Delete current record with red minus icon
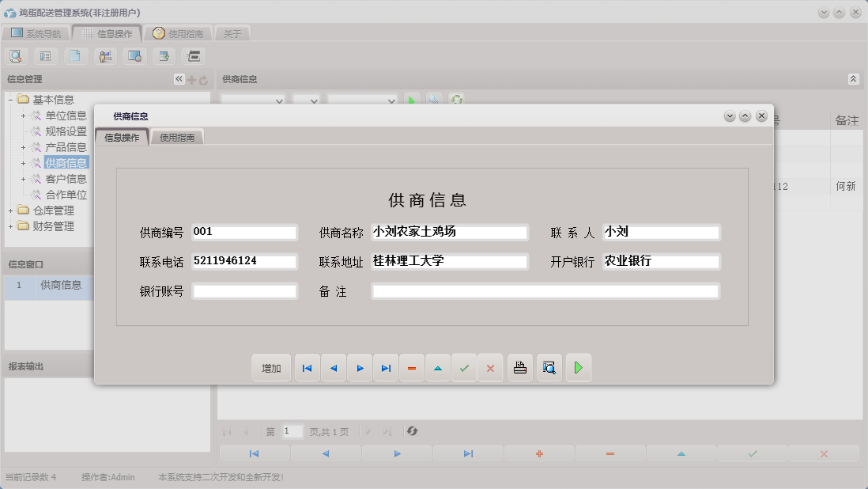The height and width of the screenshot is (489, 868). tap(412, 367)
